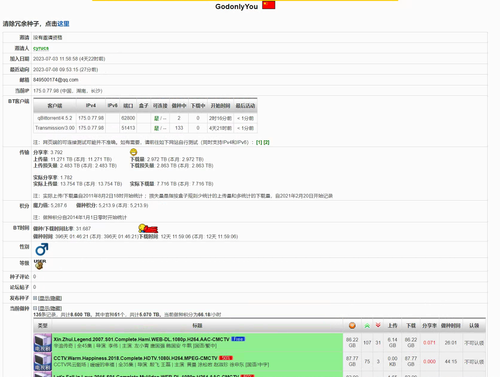Click the green seeders arrow column header

tap(367, 325)
